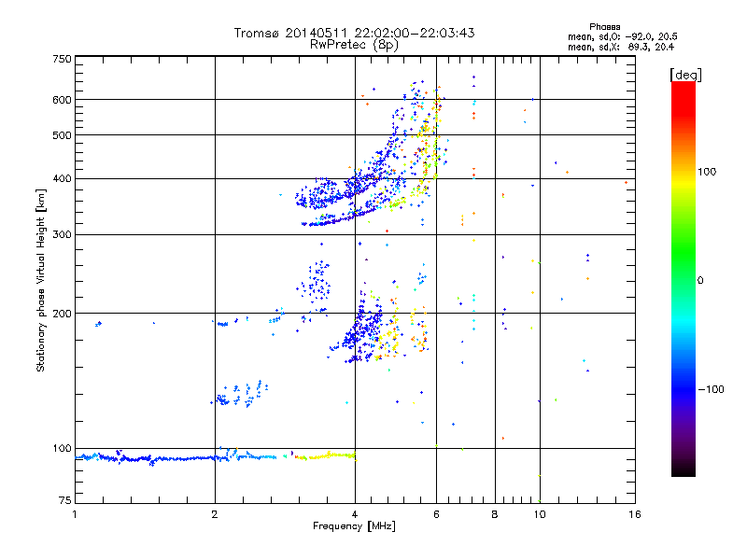The width and height of the screenshot is (747, 560).
Task: Click the "mean, sd,X: 89.3, 20.4" line
Action: tap(621, 47)
